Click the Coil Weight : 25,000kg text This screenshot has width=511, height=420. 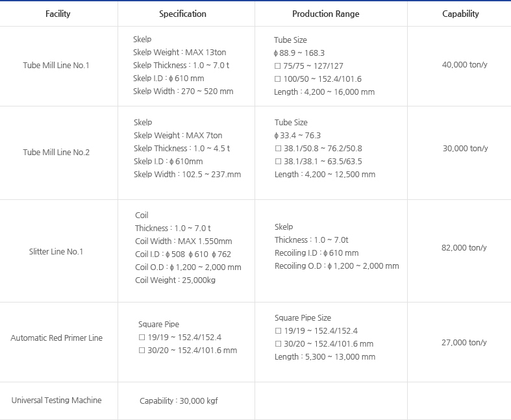175,280
